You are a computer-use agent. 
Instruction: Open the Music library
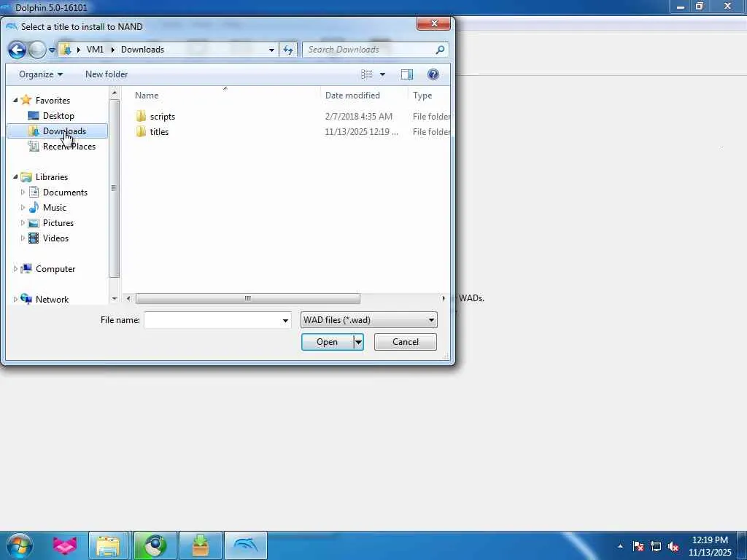54,208
